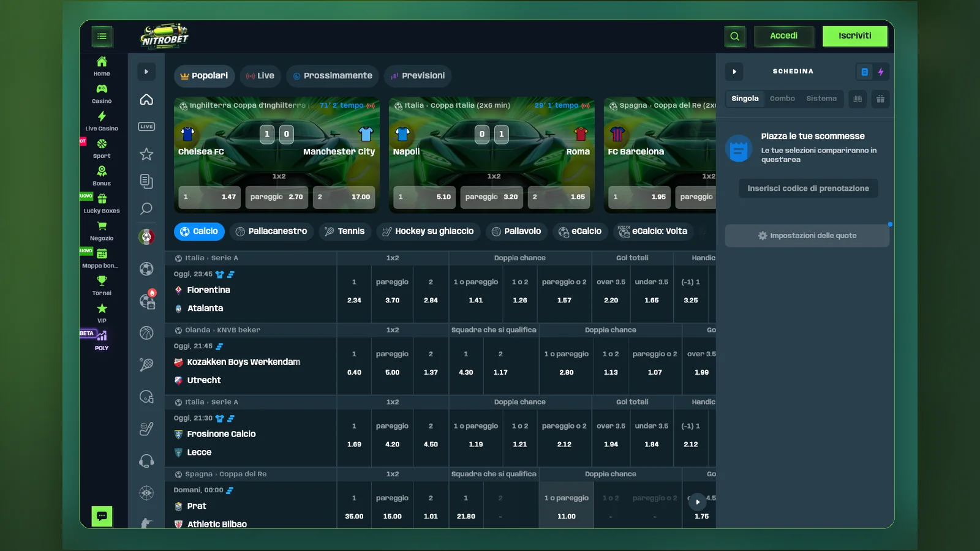The width and height of the screenshot is (980, 551).
Task: Expand Impostazioni delle quote
Action: click(807, 236)
